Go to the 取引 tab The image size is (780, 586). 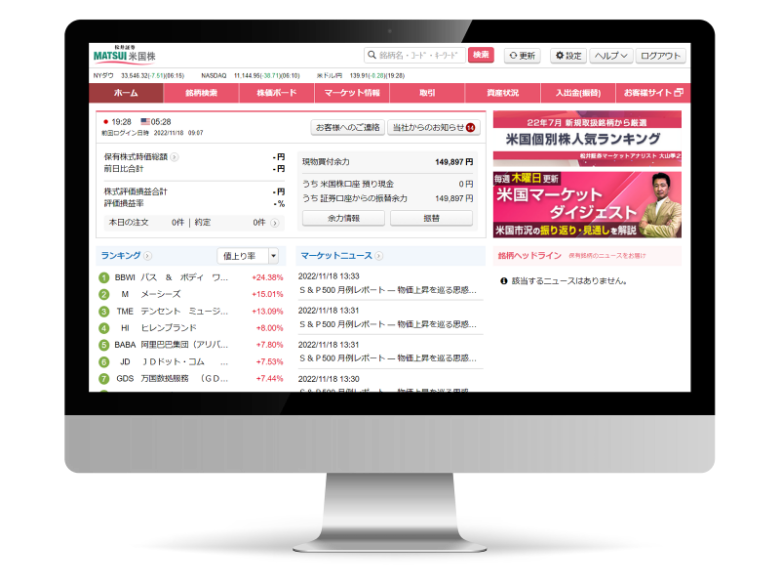(x=427, y=93)
